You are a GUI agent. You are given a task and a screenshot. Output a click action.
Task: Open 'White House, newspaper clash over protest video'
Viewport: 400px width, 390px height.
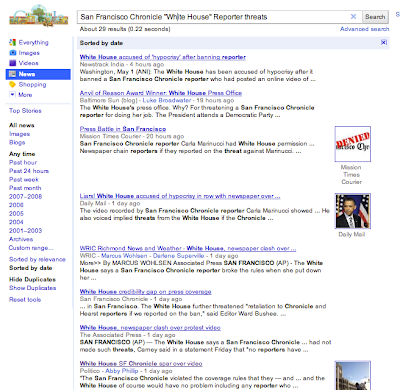pyautogui.click(x=150, y=327)
